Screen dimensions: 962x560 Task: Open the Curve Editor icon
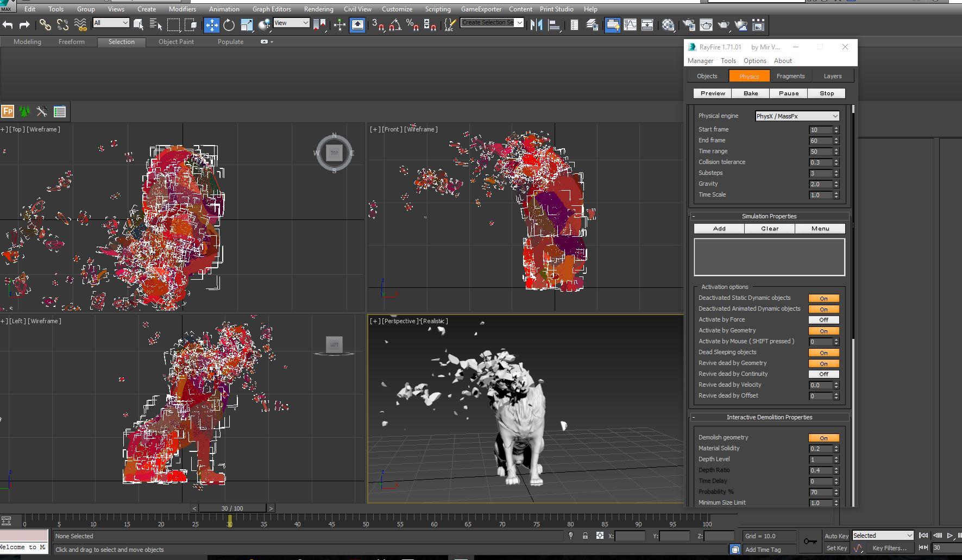click(x=630, y=25)
